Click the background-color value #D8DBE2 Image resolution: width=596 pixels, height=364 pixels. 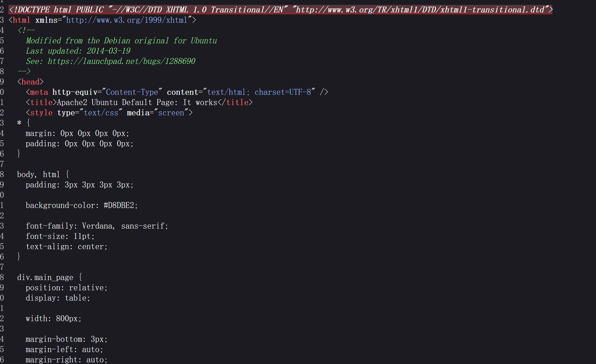click(x=119, y=205)
